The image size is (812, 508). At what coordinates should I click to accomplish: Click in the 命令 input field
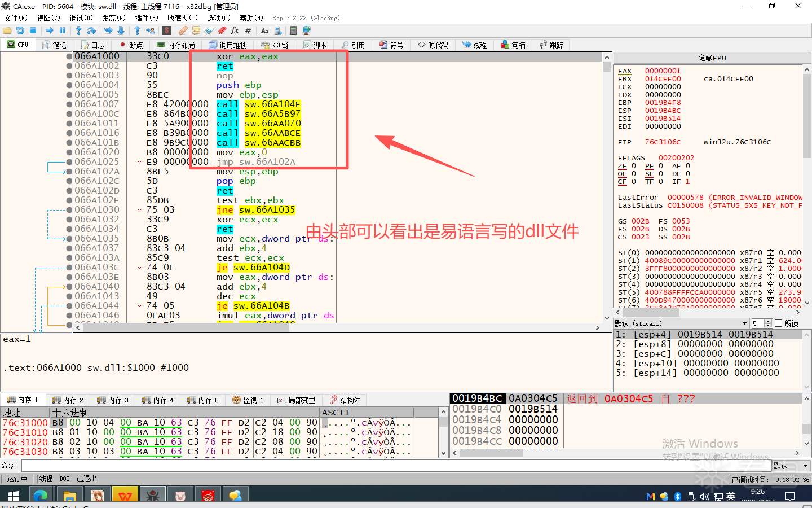396,466
